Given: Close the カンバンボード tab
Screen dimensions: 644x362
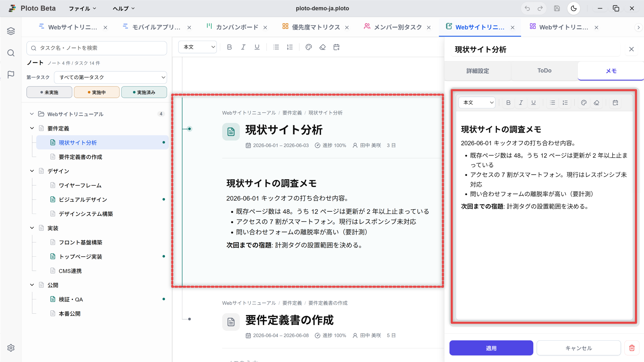Looking at the screenshot, I should (265, 27).
